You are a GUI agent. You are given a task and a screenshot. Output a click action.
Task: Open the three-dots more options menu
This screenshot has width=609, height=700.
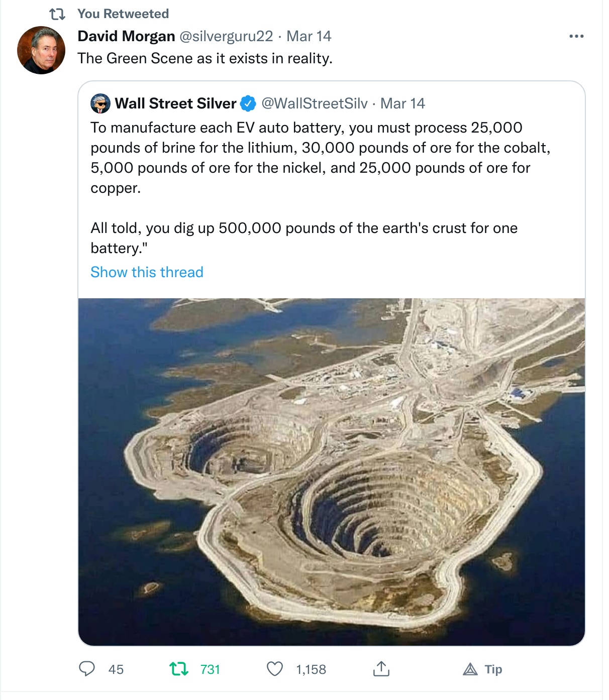click(576, 36)
